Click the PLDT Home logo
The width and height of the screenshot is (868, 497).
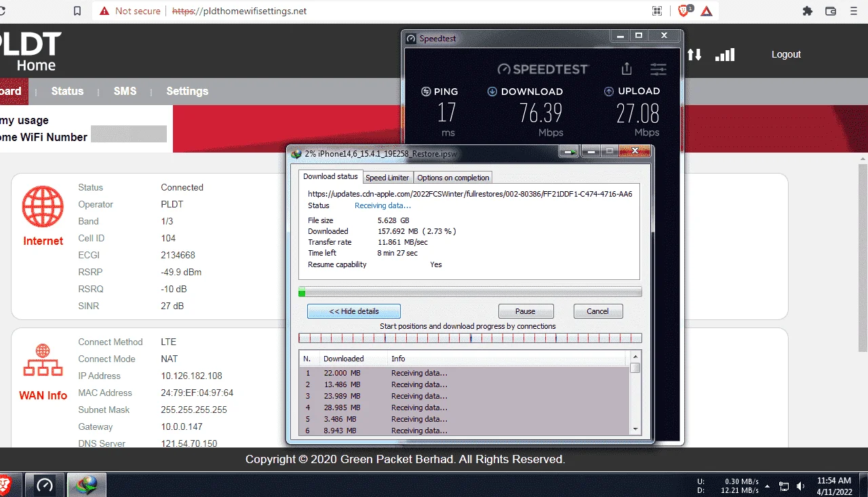pyautogui.click(x=31, y=52)
